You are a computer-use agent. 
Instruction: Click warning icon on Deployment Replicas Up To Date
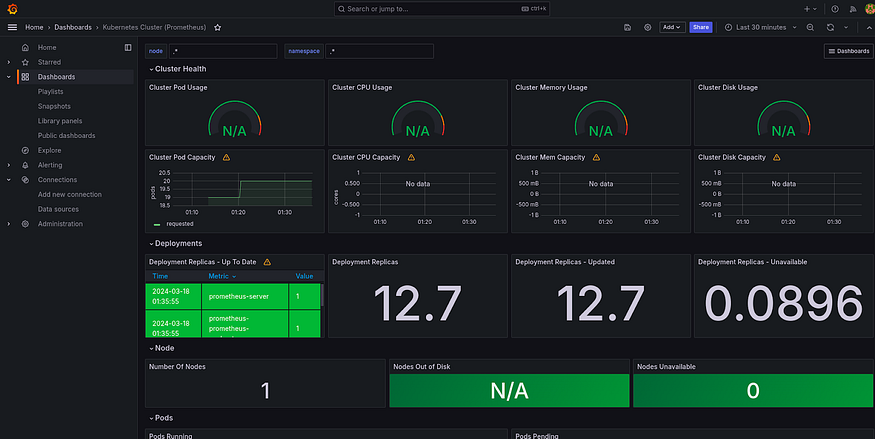[267, 262]
